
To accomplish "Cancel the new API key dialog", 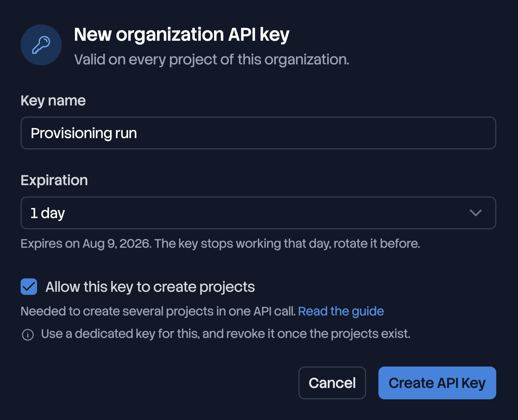I will 332,383.
